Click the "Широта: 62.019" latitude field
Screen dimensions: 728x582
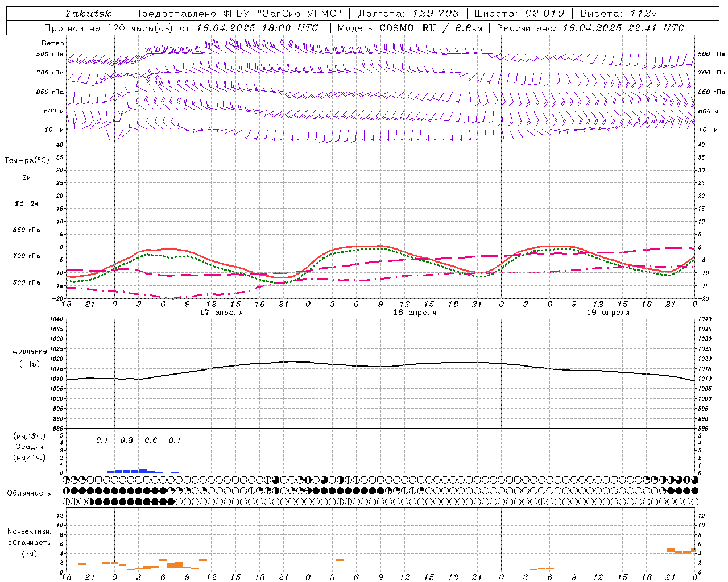click(x=520, y=14)
